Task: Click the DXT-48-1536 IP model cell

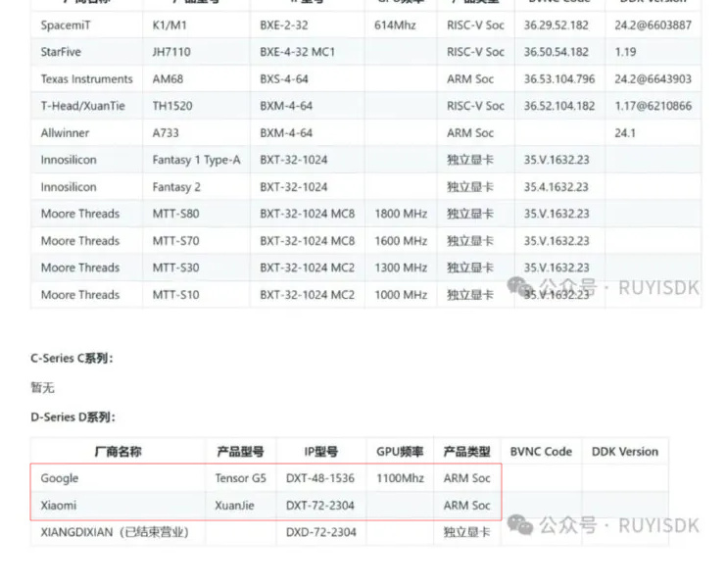Action: coord(320,478)
